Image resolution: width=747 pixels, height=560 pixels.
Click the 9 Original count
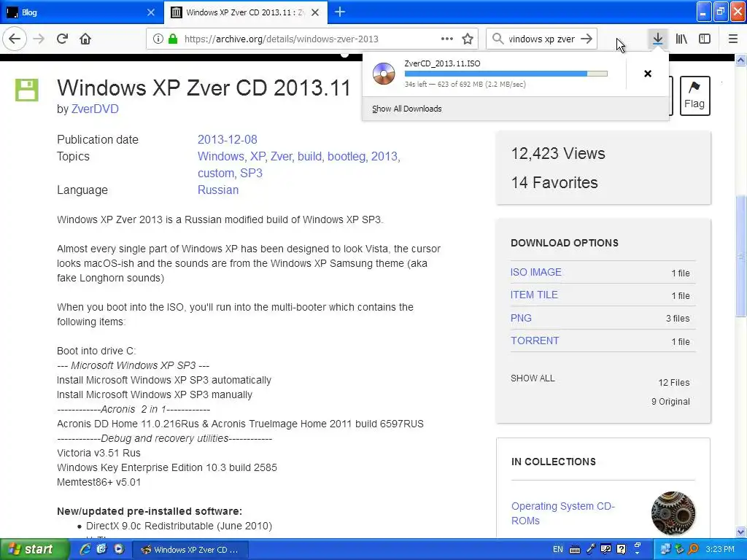click(x=670, y=402)
